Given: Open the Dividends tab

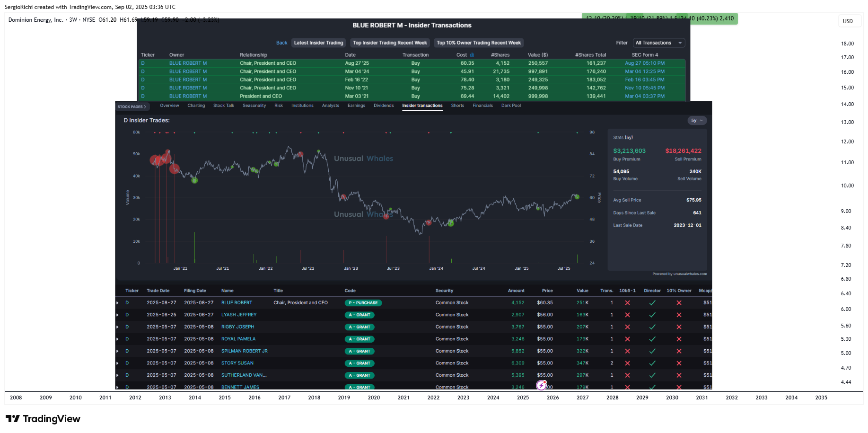Looking at the screenshot, I should 384,106.
